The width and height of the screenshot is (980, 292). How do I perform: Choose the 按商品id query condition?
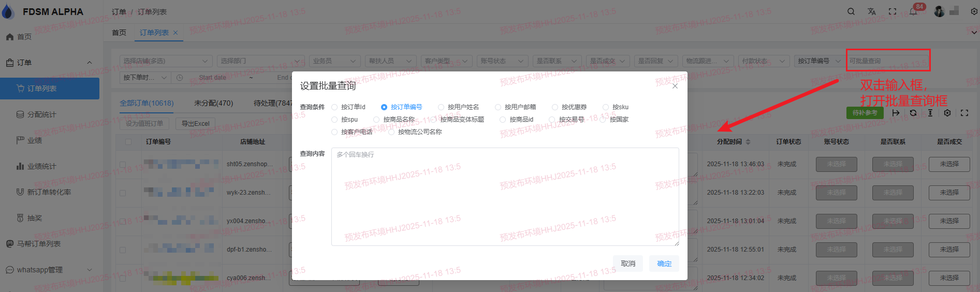click(x=503, y=120)
